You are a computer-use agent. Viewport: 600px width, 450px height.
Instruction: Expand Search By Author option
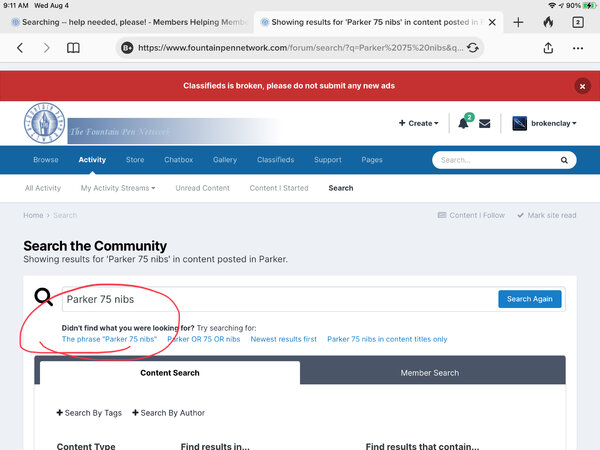[168, 413]
